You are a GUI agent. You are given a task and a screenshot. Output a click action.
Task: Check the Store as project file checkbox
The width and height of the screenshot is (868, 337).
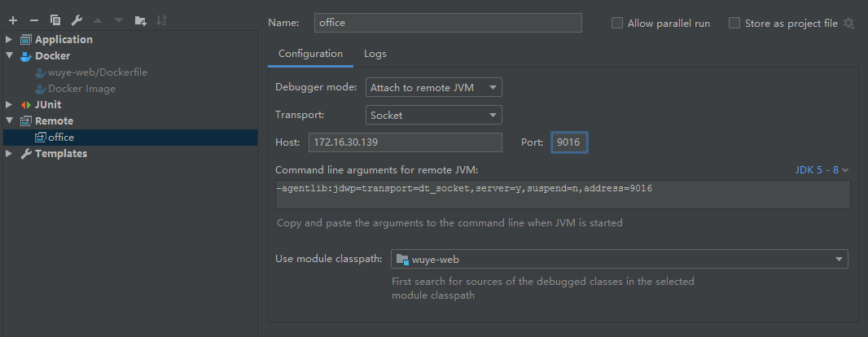[x=734, y=24]
